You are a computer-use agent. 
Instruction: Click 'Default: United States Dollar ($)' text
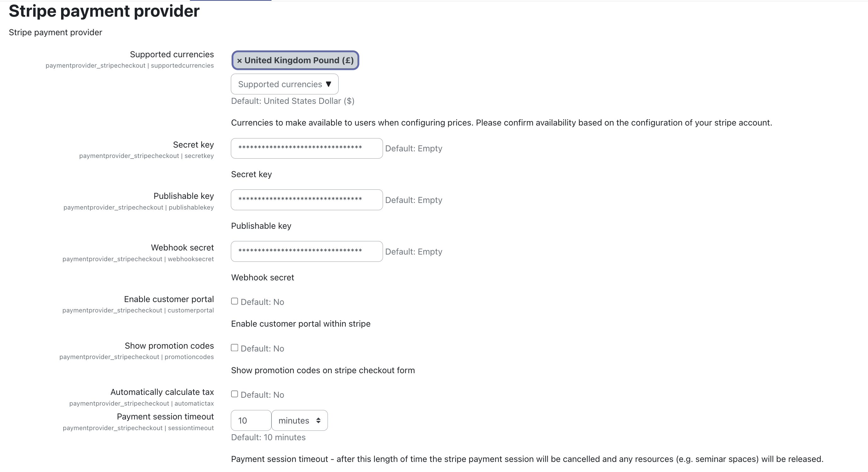point(293,101)
